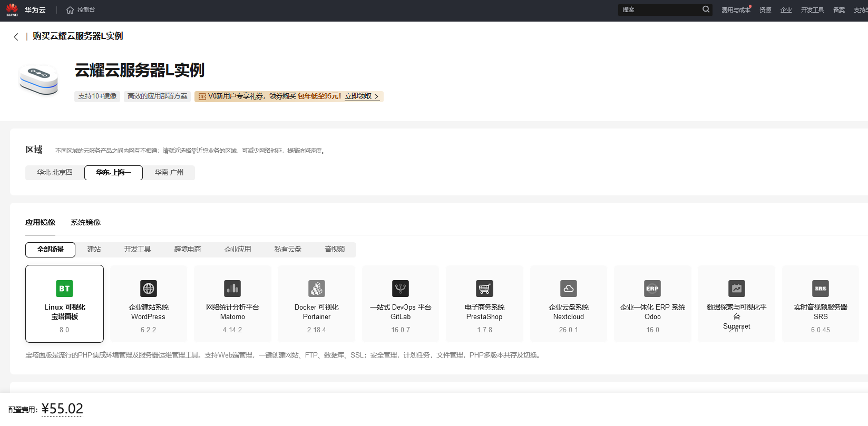Open 企业 menu in top bar
The image size is (868, 426).
(x=786, y=10)
